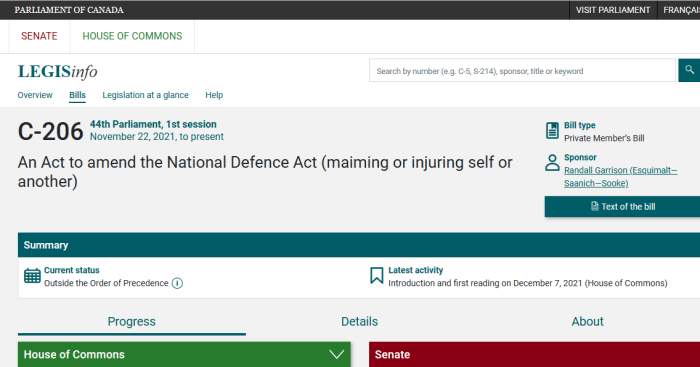The width and height of the screenshot is (700, 367).
Task: Click the Current status calendar icon
Action: pos(32,276)
